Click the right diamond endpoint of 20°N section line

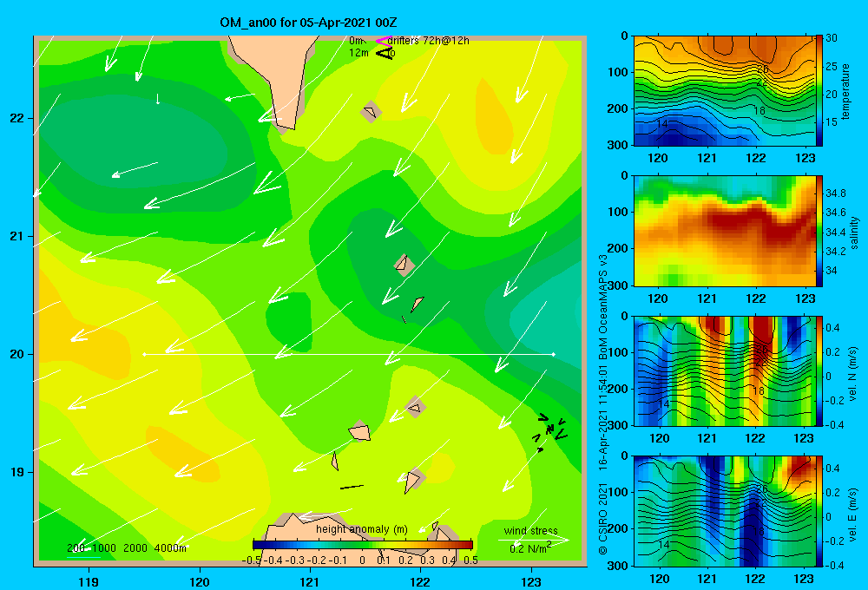pyautogui.click(x=554, y=354)
